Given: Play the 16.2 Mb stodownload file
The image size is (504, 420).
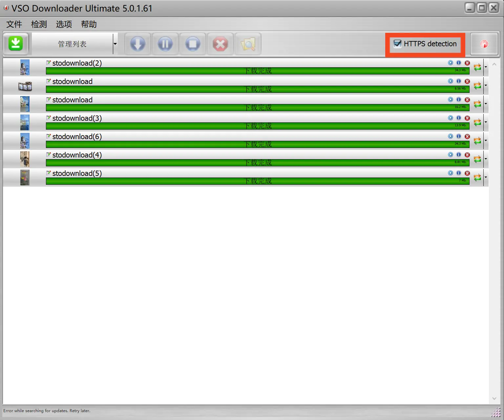Looking at the screenshot, I should pos(451,99).
